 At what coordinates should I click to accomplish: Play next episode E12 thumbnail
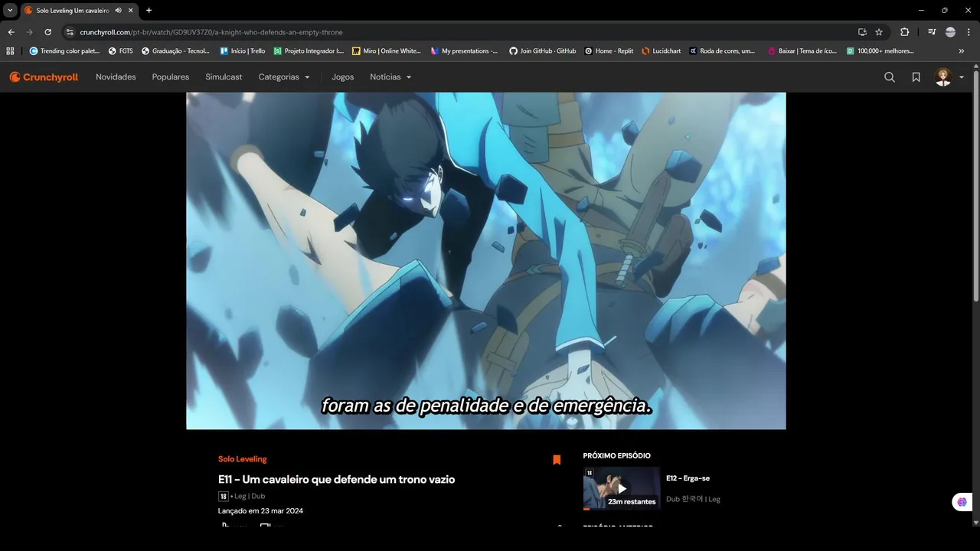[622, 488]
